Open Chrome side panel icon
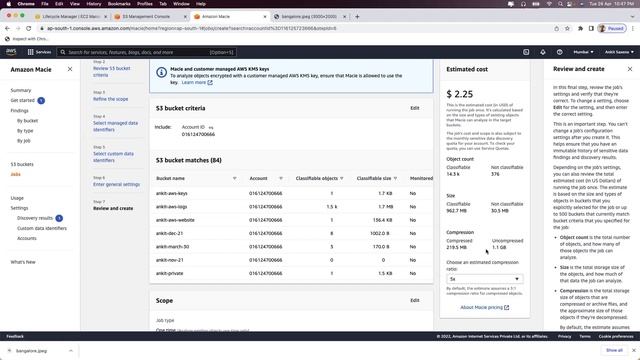This screenshot has width=640, height=360. pos(591,28)
